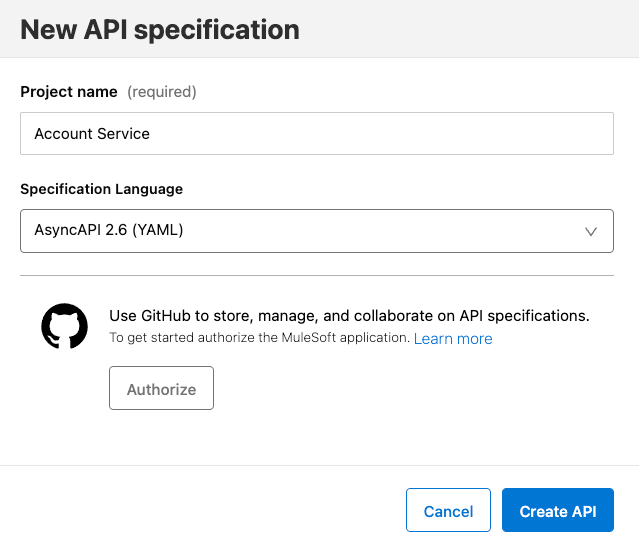Click the Project name input field
Image resolution: width=639 pixels, height=545 pixels.
click(x=317, y=133)
